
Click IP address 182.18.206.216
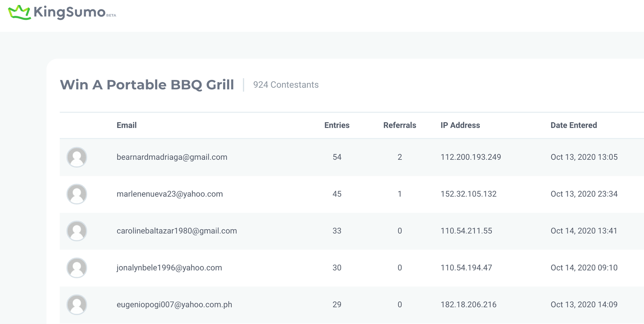(469, 304)
